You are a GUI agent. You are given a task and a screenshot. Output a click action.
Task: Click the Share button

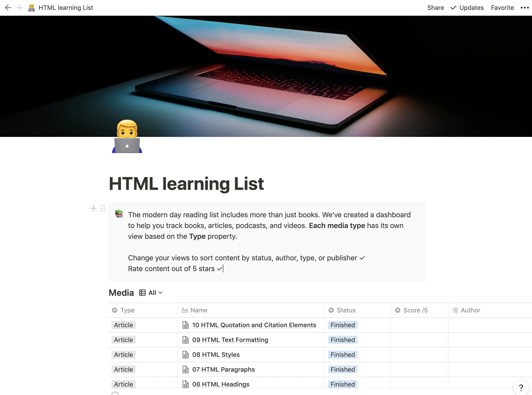[x=435, y=8]
